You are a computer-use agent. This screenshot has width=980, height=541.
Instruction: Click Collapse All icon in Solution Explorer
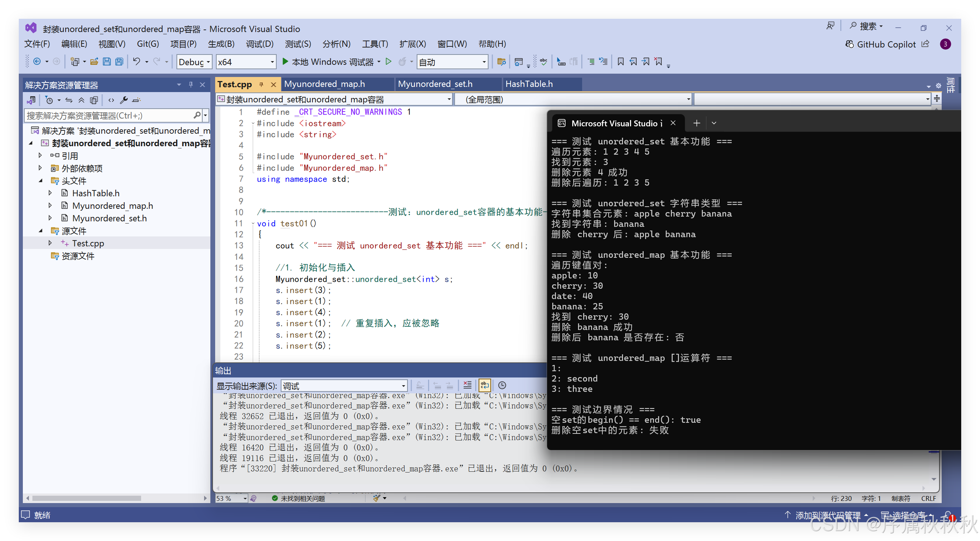[81, 101]
